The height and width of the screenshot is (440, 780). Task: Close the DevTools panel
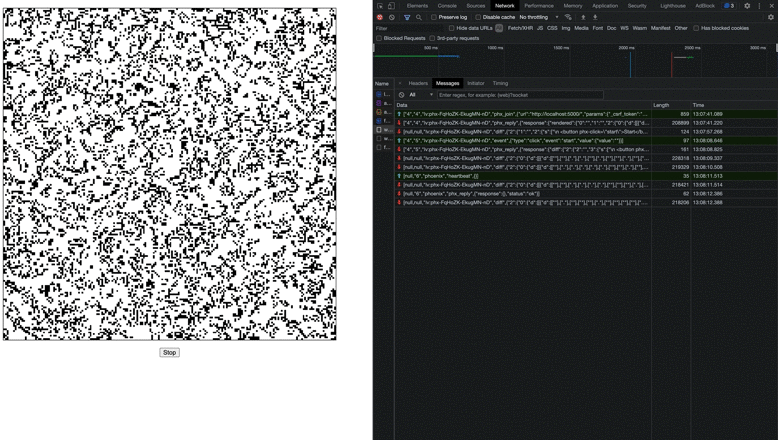[x=771, y=6]
